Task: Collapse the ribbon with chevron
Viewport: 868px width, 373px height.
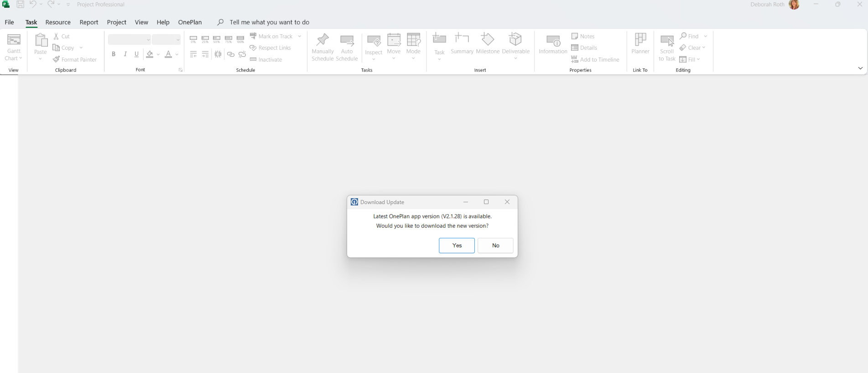Action: (860, 68)
